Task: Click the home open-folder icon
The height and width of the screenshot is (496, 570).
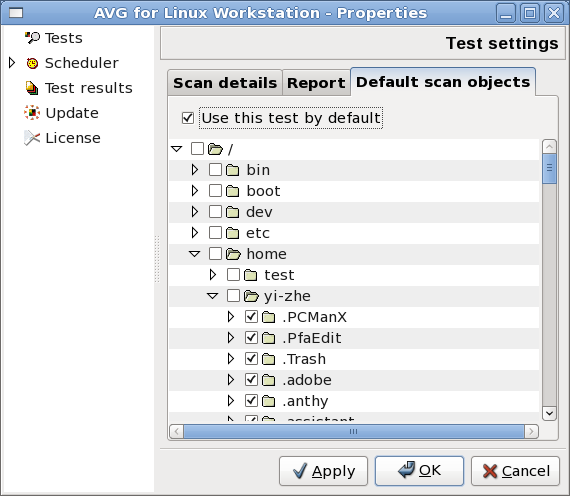Action: [233, 254]
